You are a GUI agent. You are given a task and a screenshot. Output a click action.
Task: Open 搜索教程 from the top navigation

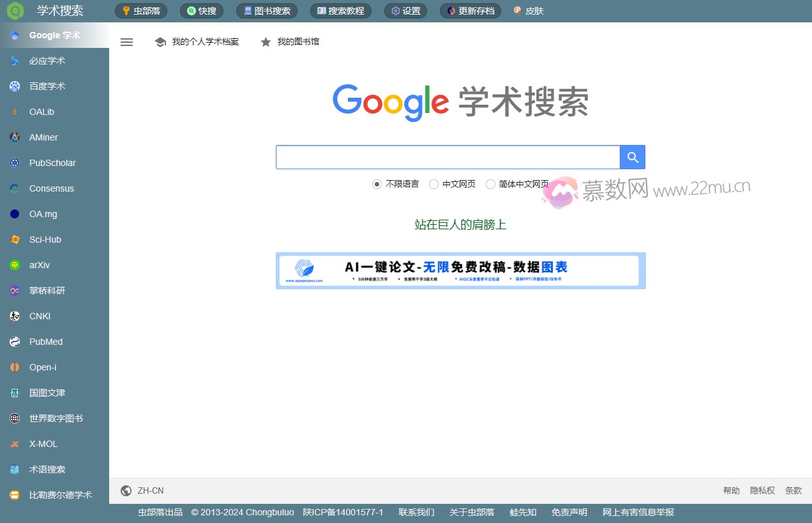coord(340,10)
